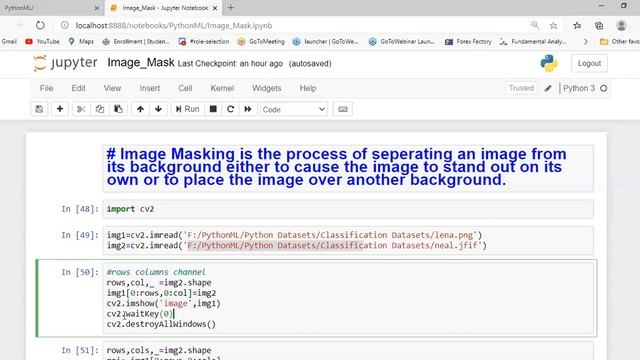Open the command palette keyboard icon

click(343, 109)
